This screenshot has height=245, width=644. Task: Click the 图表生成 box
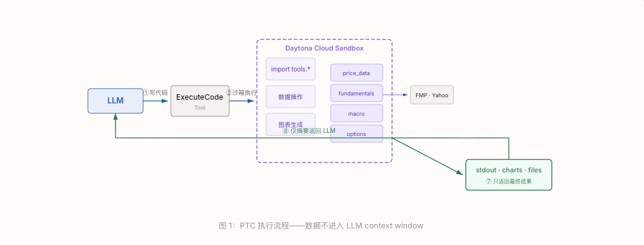point(291,124)
